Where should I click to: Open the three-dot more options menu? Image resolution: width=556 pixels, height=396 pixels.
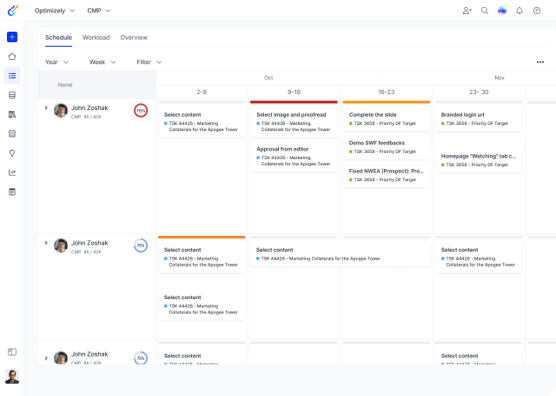click(x=540, y=62)
